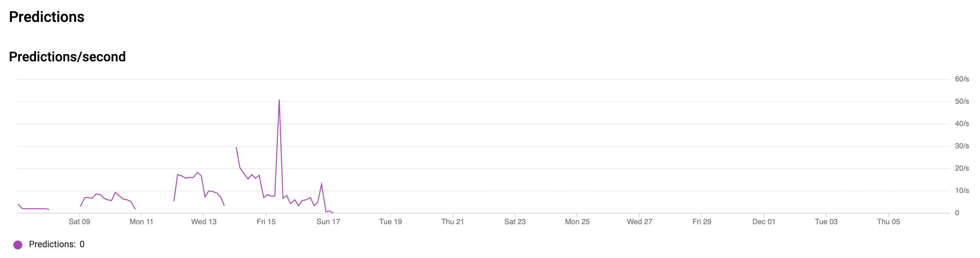Select the Mon 11 axis label

click(x=141, y=222)
